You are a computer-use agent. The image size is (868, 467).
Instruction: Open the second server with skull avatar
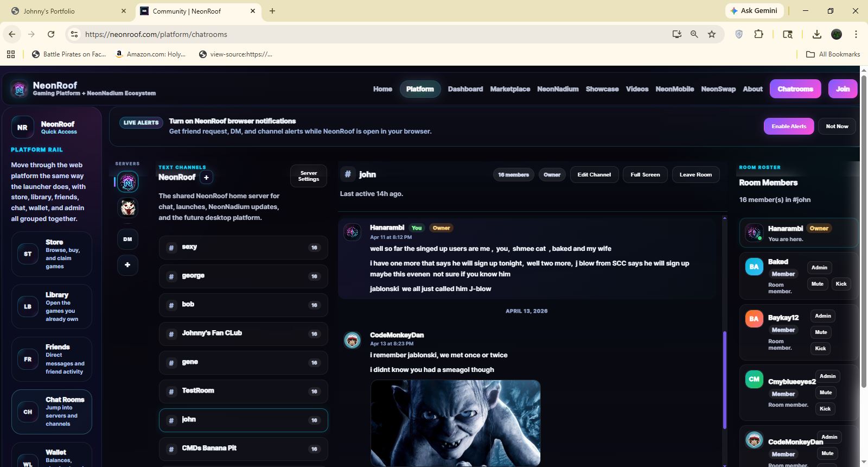point(127,207)
